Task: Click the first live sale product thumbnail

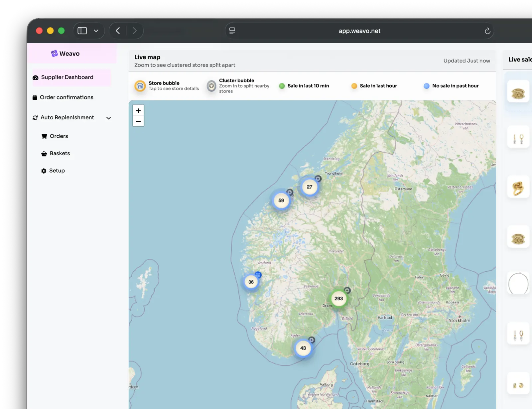Action: (518, 91)
